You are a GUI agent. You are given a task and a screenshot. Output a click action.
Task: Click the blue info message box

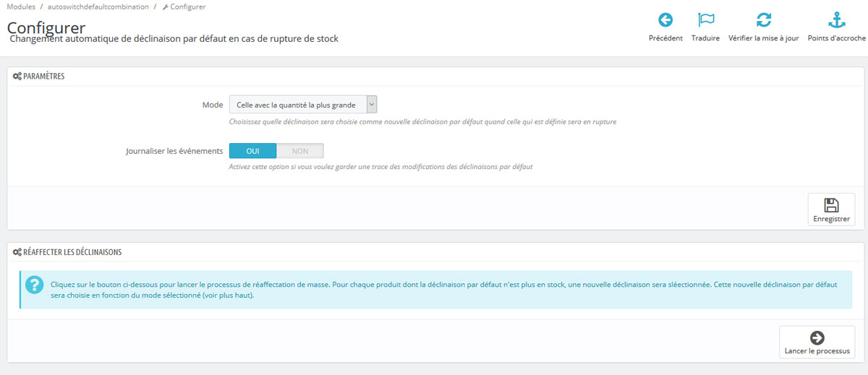(x=434, y=290)
